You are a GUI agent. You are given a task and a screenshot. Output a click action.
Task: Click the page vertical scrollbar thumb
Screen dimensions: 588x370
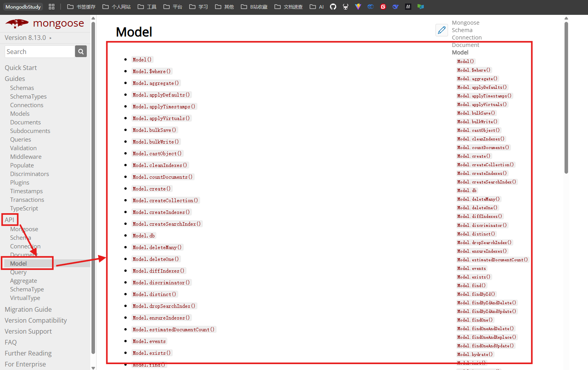(566, 98)
